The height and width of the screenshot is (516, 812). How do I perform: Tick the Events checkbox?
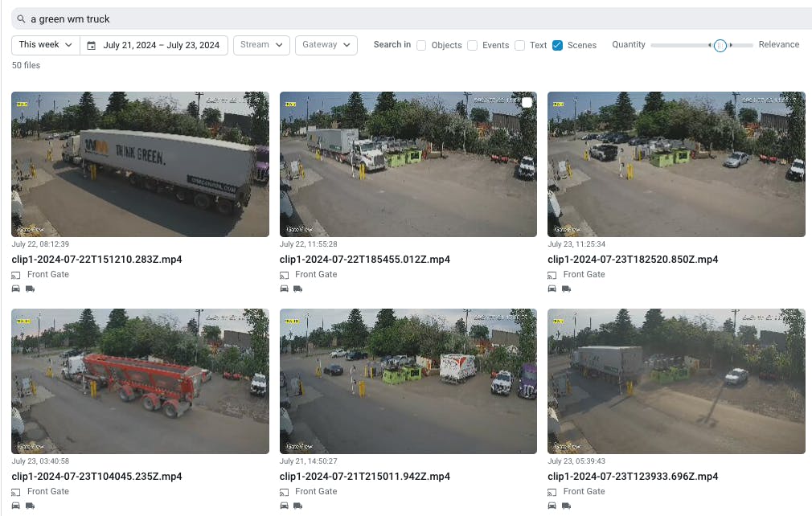point(473,46)
